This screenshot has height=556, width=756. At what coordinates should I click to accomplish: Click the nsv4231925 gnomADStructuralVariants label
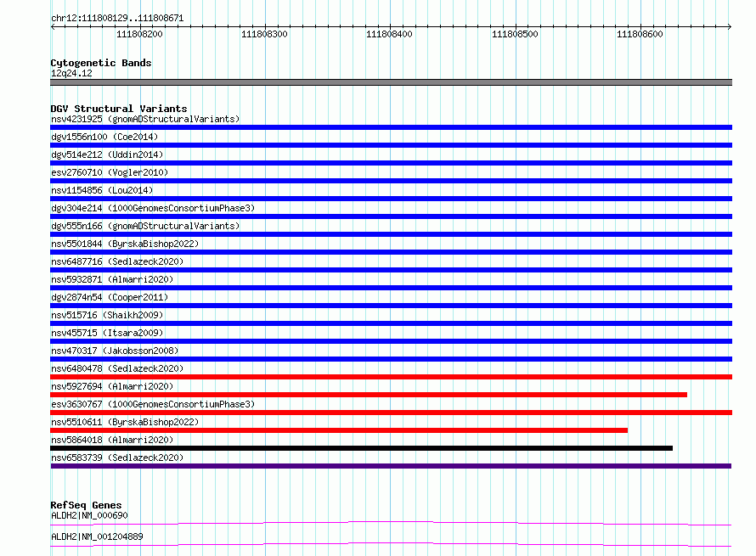click(x=145, y=119)
